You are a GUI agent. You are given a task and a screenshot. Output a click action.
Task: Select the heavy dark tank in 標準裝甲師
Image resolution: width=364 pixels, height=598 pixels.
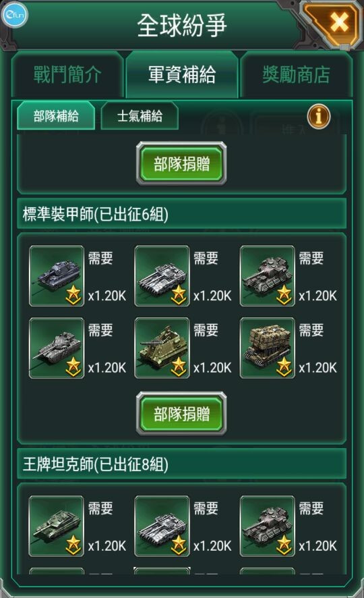[x=268, y=276]
